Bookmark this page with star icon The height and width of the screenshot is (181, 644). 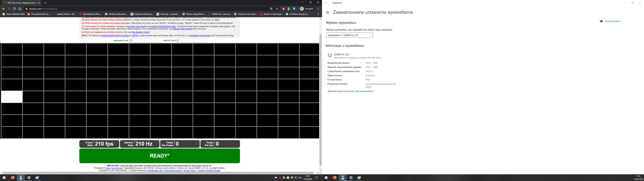[277, 9]
